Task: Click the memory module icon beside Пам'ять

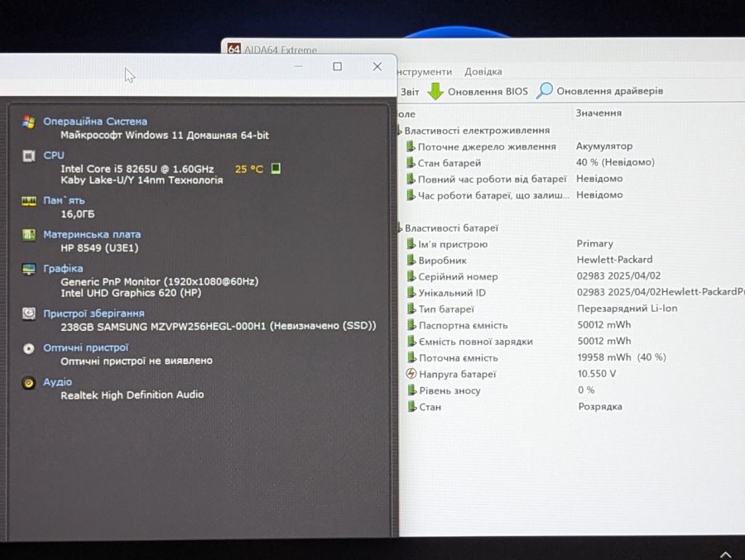Action: 28,201
